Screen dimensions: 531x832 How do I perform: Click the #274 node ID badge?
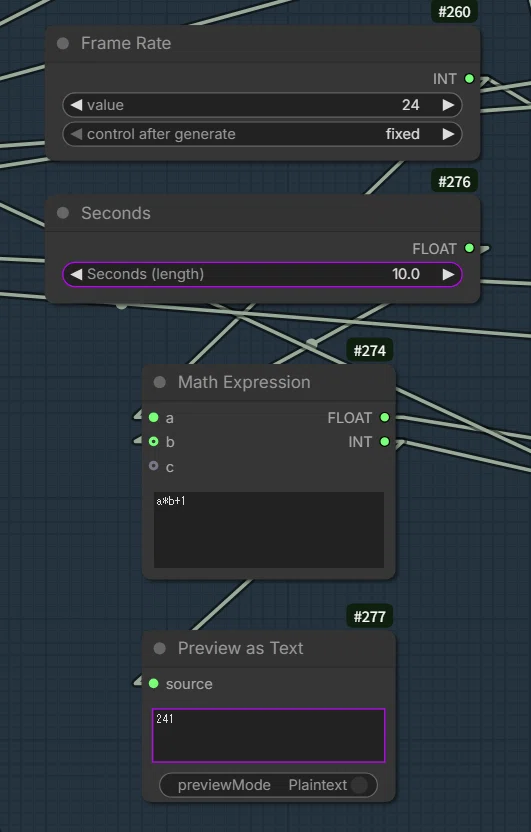click(x=370, y=351)
